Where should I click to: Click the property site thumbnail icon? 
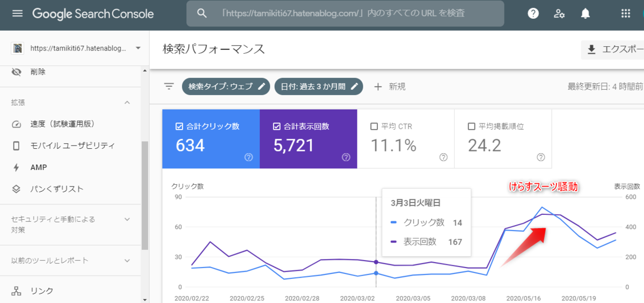pos(18,48)
